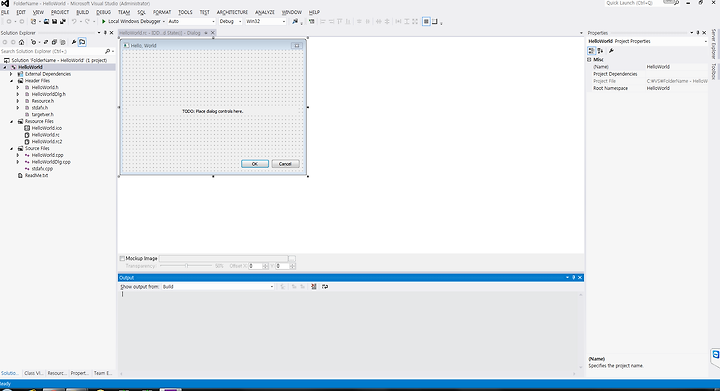Click Show All Files icon in Solution Explorer

(x=63, y=42)
